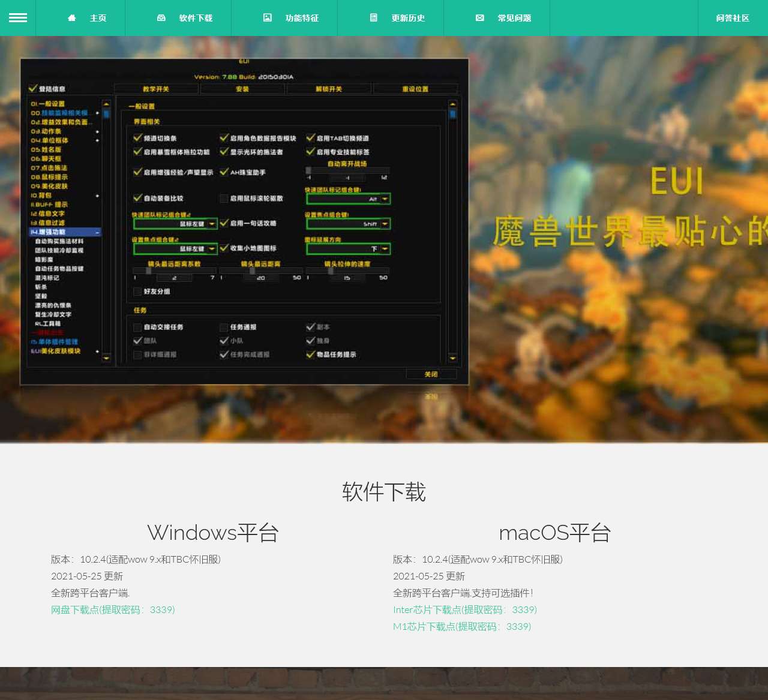Toggle the 登陆信息 checkbox
The height and width of the screenshot is (700, 768).
pos(33,89)
